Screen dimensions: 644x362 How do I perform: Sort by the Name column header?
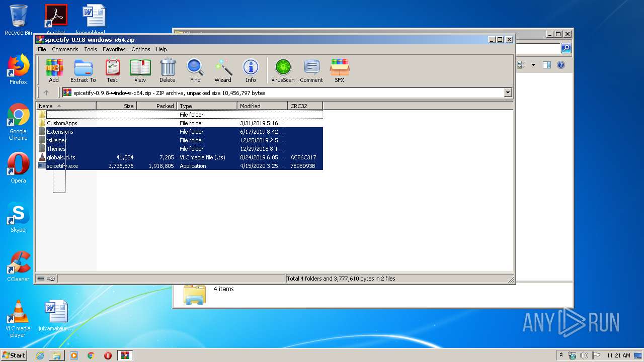tap(66, 106)
